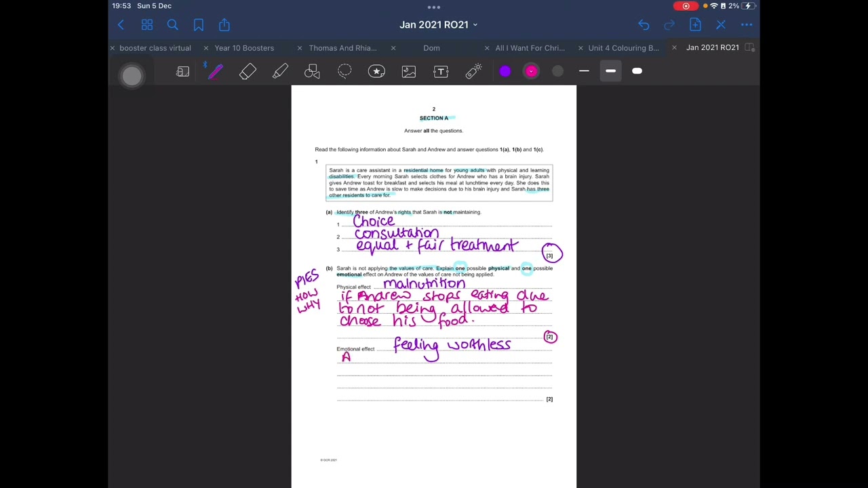Screen dimensions: 868x488
Task: Close the Year 10 Boosters tab
Action: click(206, 48)
